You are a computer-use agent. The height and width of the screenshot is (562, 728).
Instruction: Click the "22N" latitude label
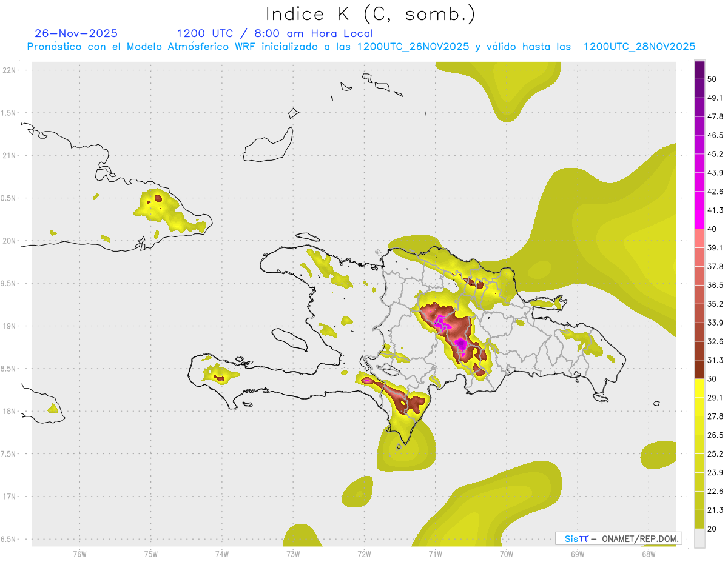(9, 70)
